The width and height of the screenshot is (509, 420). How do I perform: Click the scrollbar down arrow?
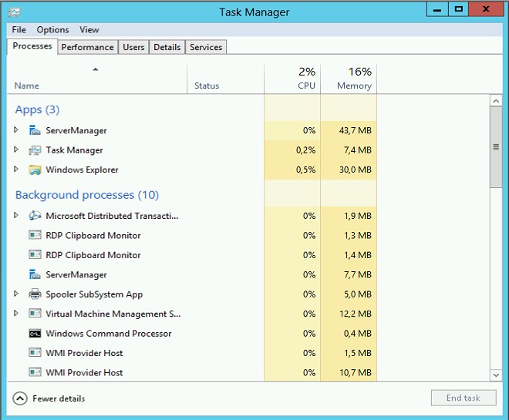[496, 375]
